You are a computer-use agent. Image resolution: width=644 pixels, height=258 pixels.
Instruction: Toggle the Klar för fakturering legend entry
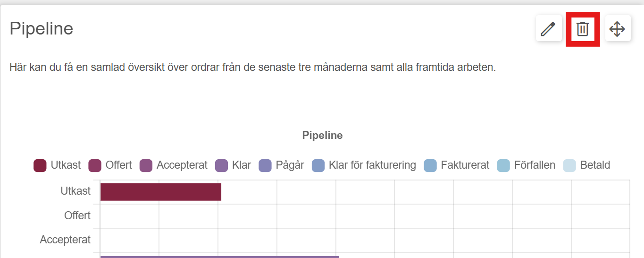point(364,165)
